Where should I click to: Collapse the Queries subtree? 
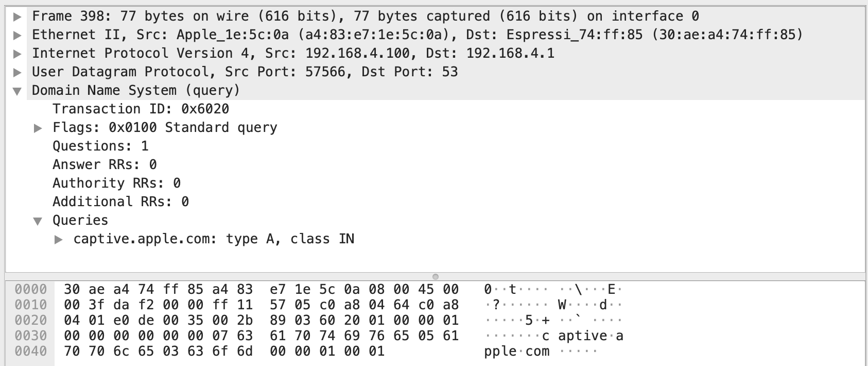coord(37,220)
